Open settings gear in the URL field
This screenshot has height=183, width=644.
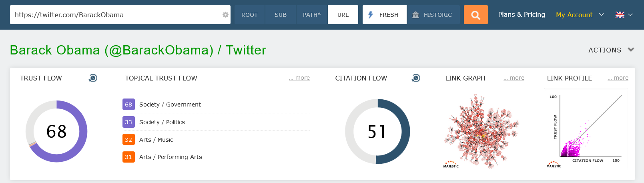coord(225,15)
